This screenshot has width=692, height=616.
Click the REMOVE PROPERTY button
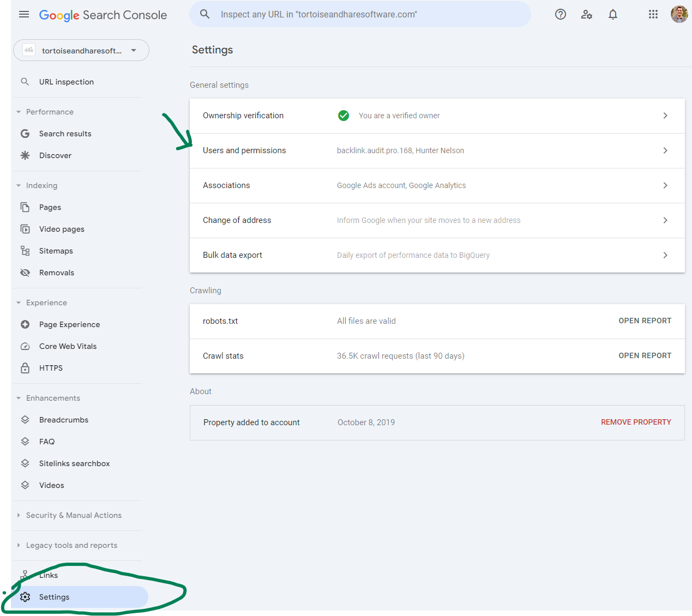[636, 422]
